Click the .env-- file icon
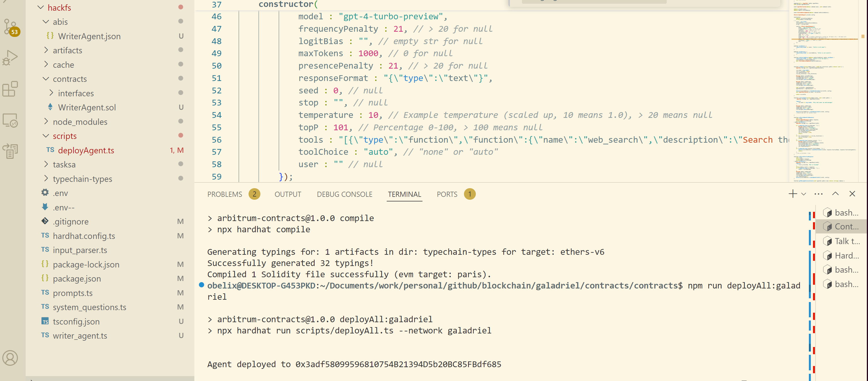This screenshot has height=381, width=868. coord(45,207)
